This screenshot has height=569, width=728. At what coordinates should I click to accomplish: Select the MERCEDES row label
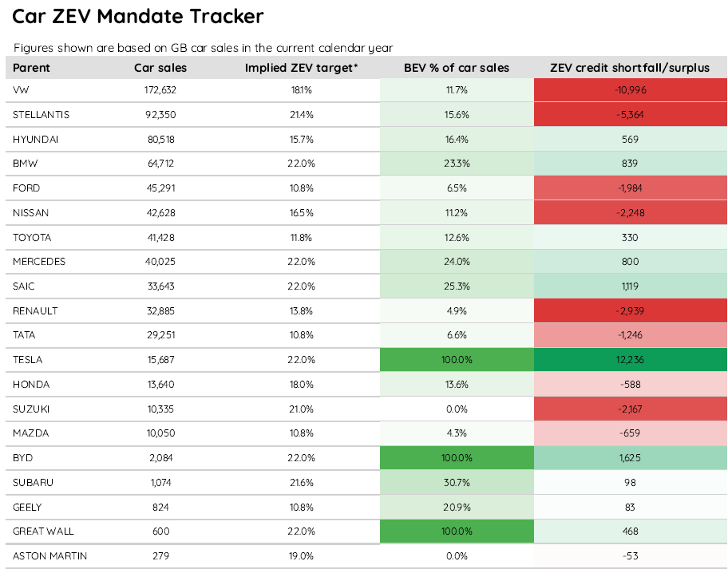click(39, 262)
